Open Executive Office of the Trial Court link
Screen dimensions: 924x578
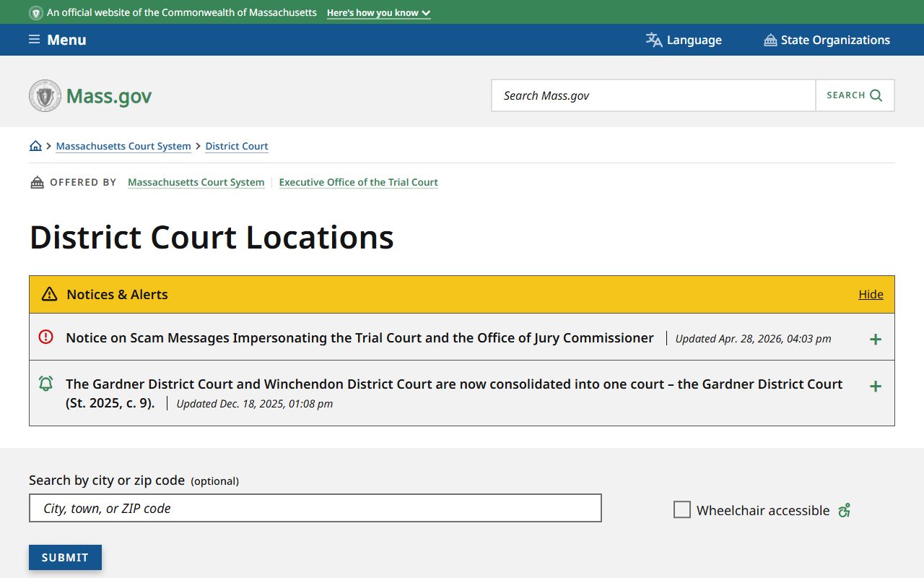[359, 182]
